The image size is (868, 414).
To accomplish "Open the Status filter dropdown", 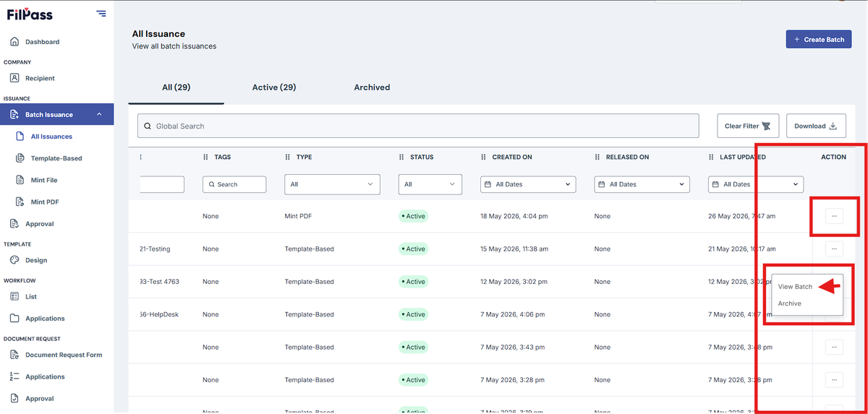I will coord(430,184).
